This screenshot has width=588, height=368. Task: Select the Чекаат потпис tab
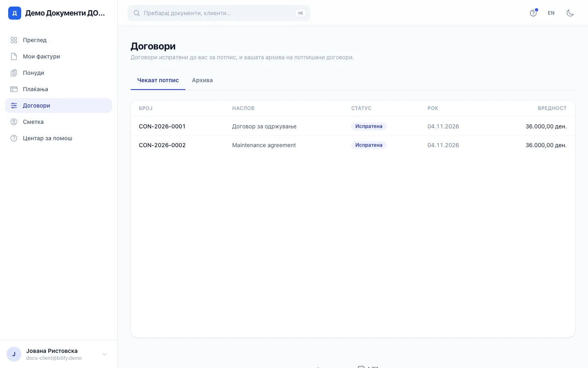158,80
